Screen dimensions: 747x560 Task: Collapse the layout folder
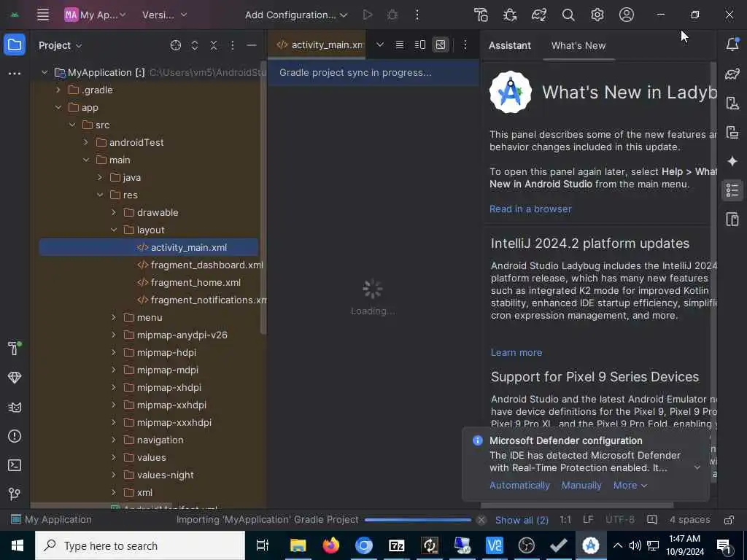113,230
